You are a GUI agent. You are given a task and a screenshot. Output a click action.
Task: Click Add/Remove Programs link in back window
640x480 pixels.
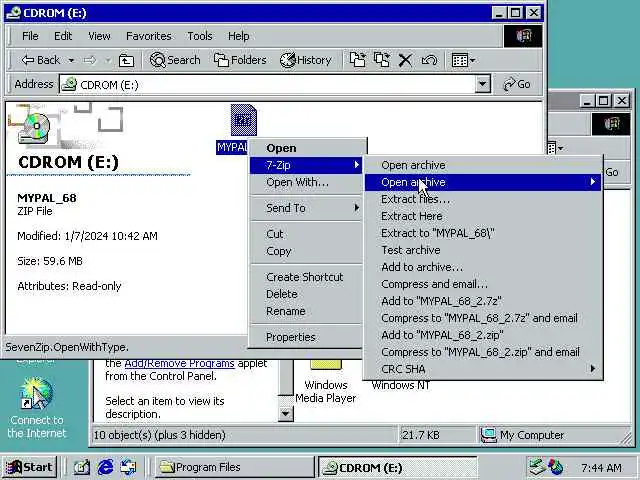point(179,363)
